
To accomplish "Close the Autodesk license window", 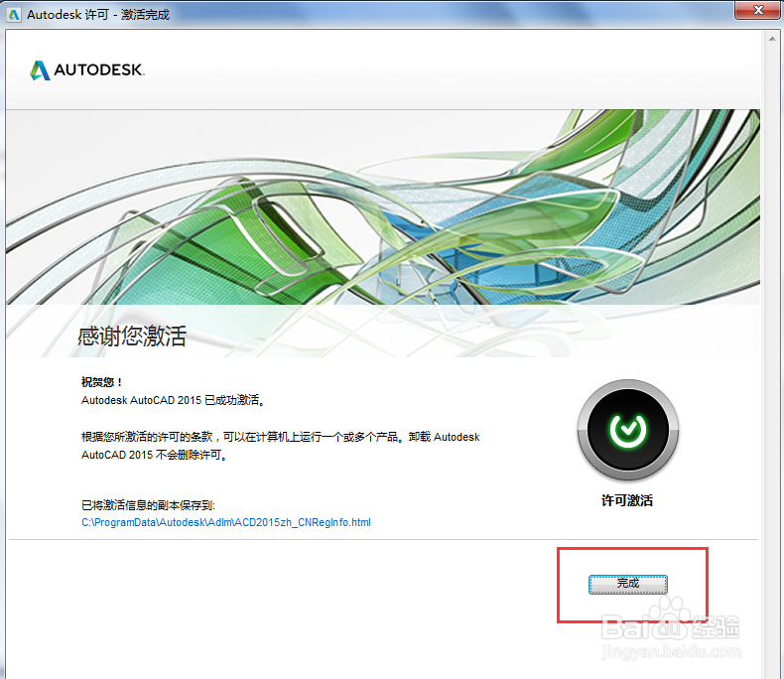I will point(758,10).
